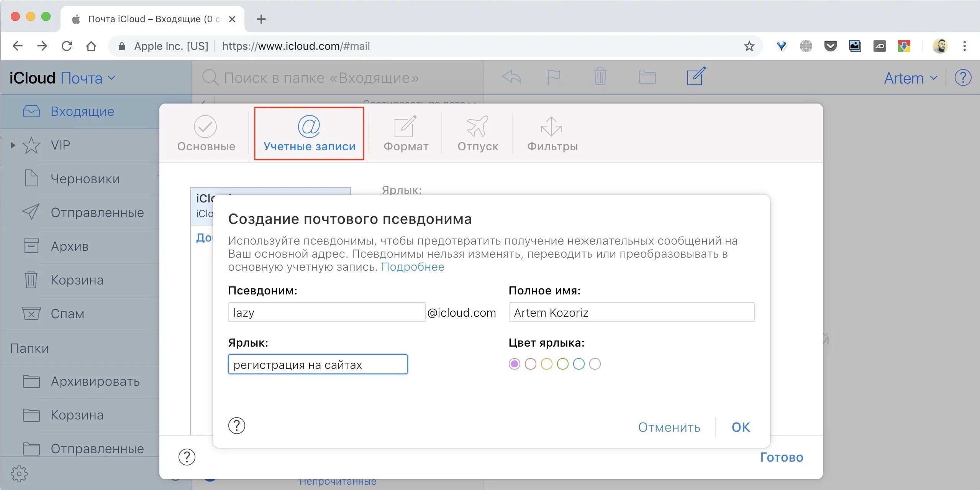Click the flag message icon
Viewport: 980px width, 490px height.
click(x=553, y=77)
